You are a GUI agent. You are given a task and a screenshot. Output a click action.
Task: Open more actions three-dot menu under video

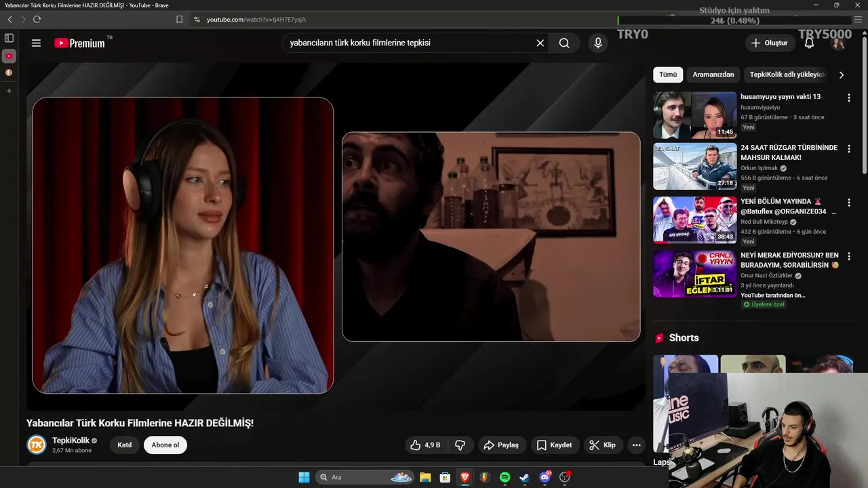pos(636,445)
